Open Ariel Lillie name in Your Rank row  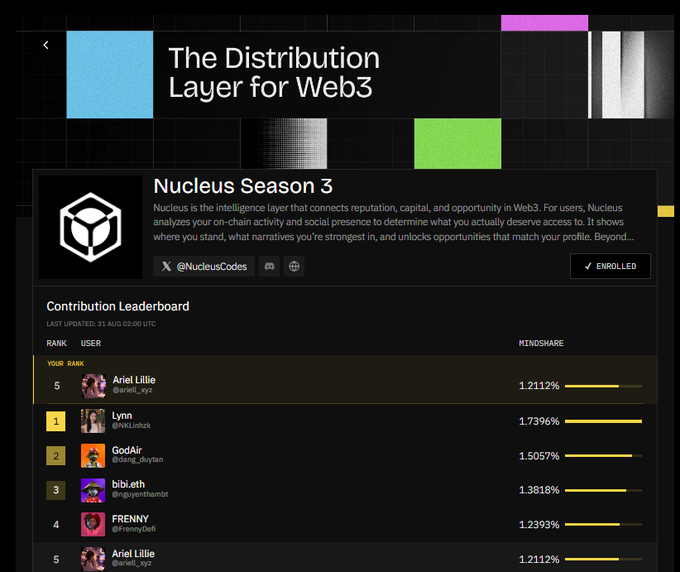(134, 380)
